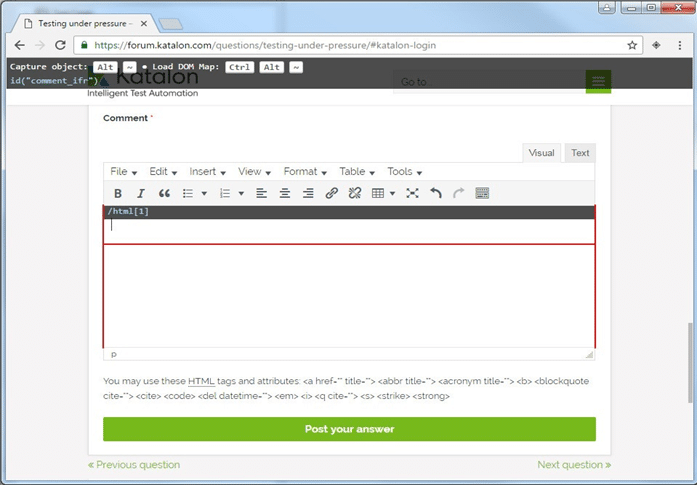Toggle the toolbar kitchen sink
The width and height of the screenshot is (697, 485).
pos(482,193)
